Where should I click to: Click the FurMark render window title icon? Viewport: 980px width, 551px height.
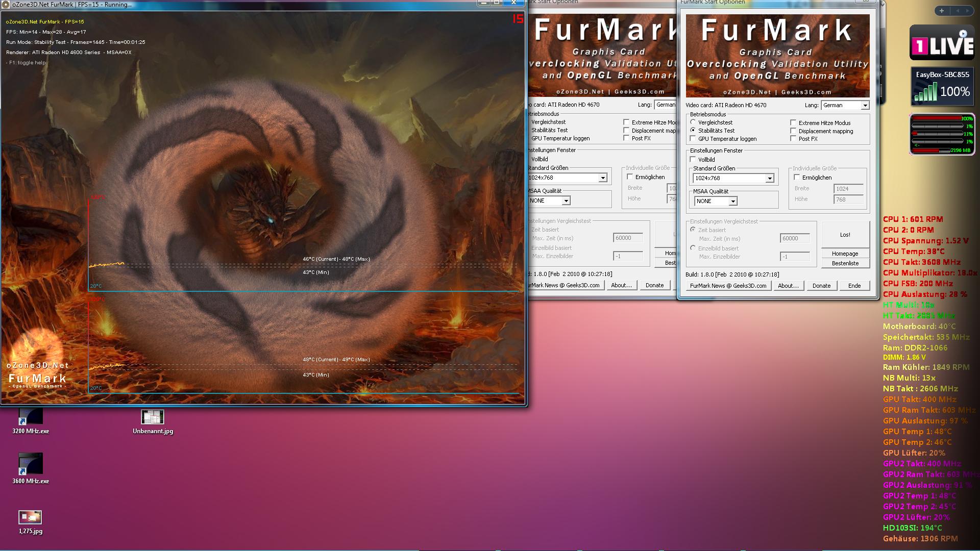(x=6, y=5)
